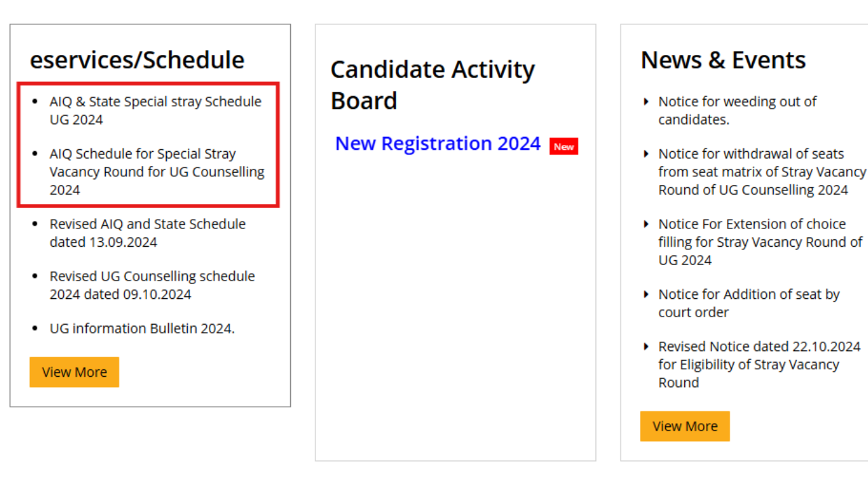The height and width of the screenshot is (488, 868).
Task: Expand the arrow beside weeding out notice
Action: (645, 102)
